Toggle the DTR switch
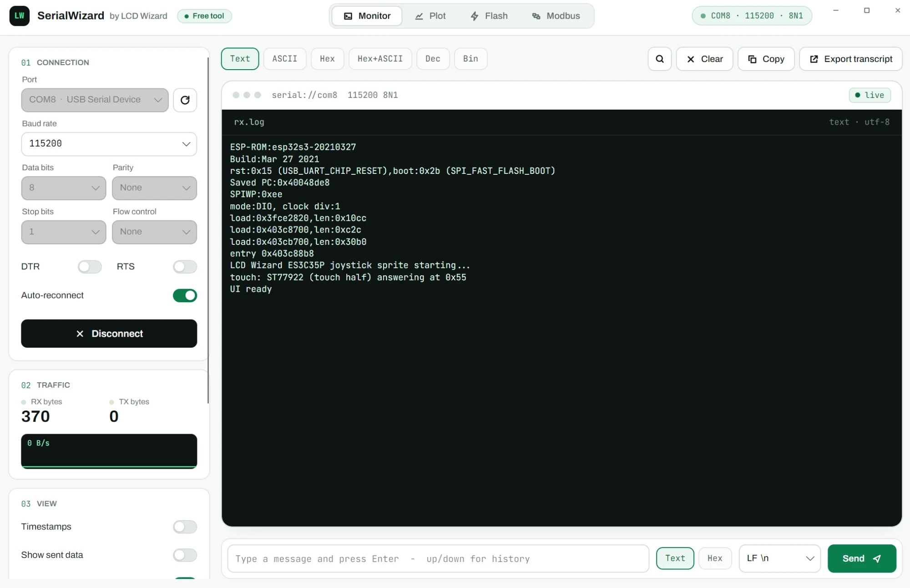The height and width of the screenshot is (588, 910). 89,267
